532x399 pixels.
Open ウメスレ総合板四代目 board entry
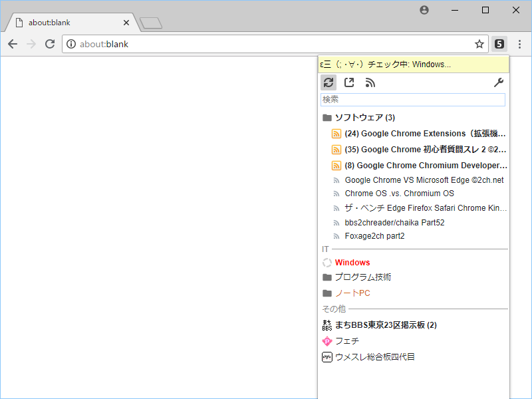375,357
